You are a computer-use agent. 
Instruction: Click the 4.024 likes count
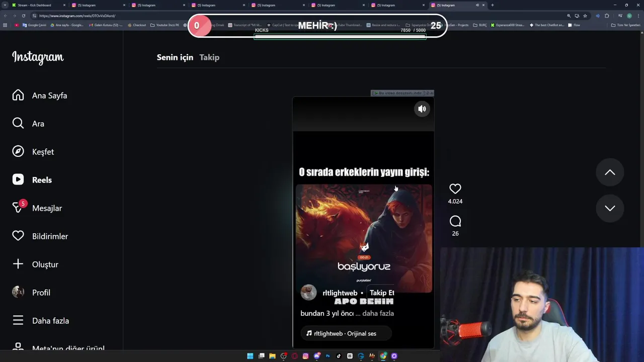tap(455, 201)
